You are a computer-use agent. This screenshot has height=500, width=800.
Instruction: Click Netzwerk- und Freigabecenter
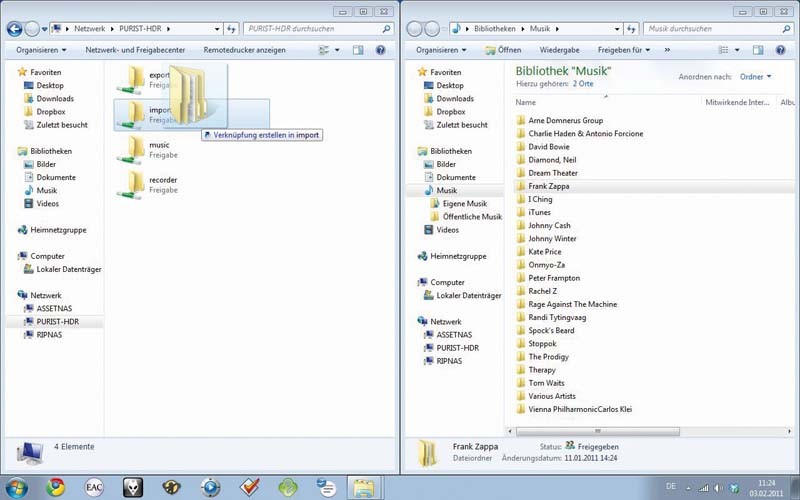tap(135, 50)
